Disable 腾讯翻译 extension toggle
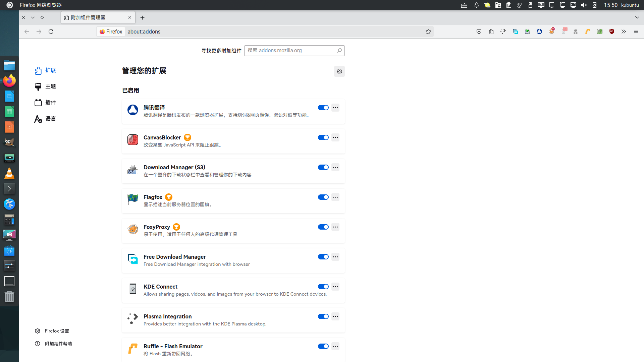Screen dimensions: 644x362 [x=323, y=108]
